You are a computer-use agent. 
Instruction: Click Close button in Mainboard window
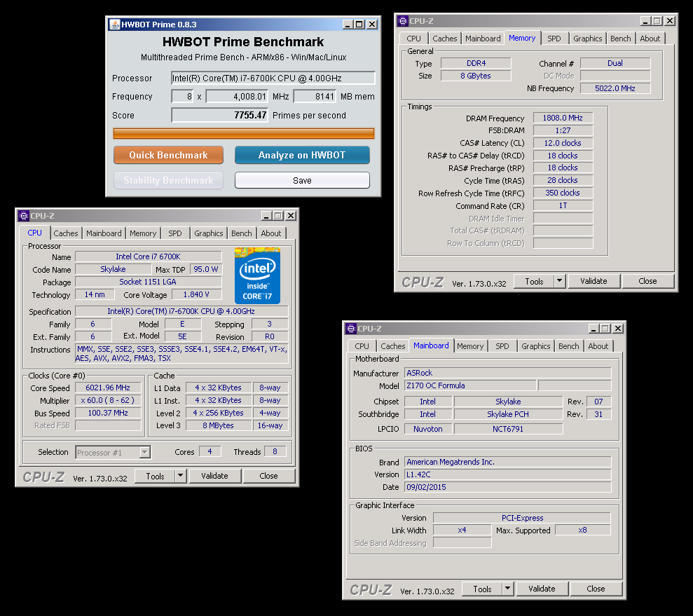click(x=596, y=589)
